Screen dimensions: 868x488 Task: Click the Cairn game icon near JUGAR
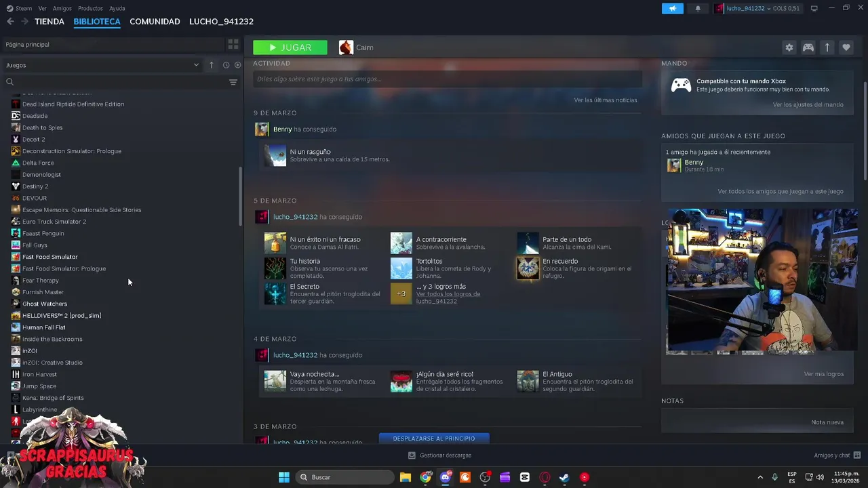pyautogui.click(x=346, y=47)
